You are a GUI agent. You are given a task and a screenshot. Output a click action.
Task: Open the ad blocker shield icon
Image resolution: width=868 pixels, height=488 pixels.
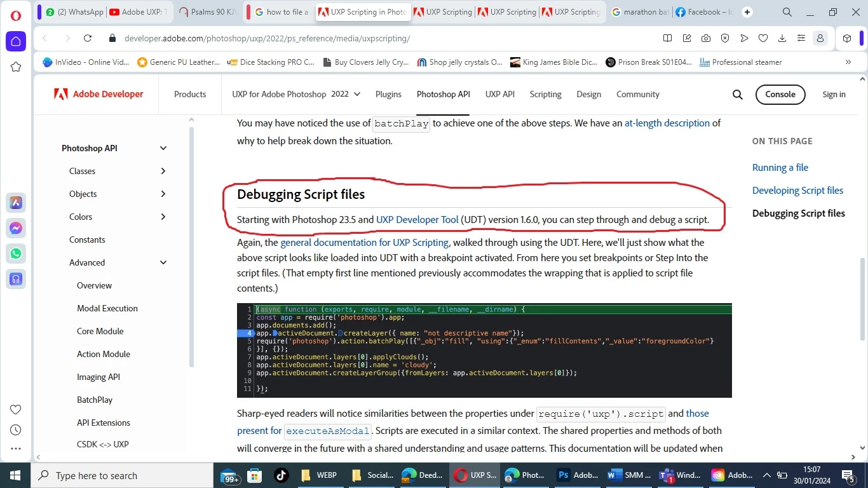click(725, 38)
